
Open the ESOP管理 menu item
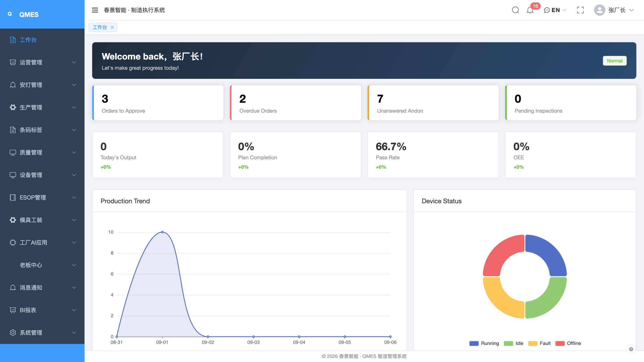pyautogui.click(x=42, y=198)
